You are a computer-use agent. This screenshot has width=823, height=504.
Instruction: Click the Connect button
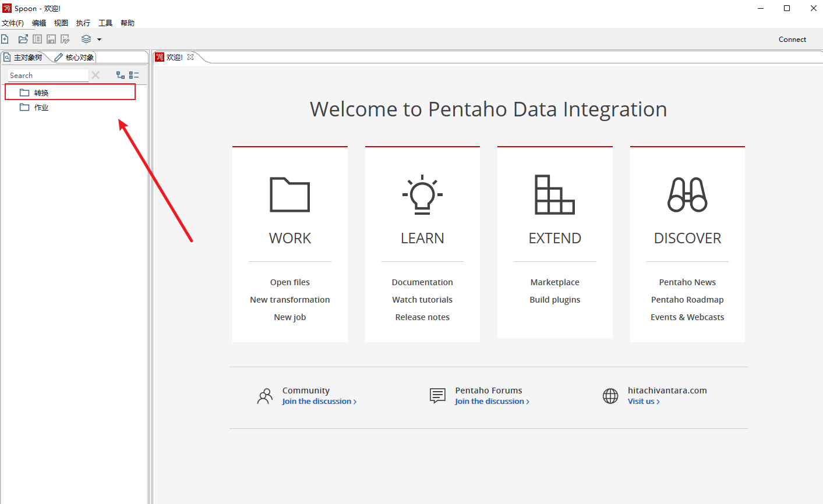point(792,40)
